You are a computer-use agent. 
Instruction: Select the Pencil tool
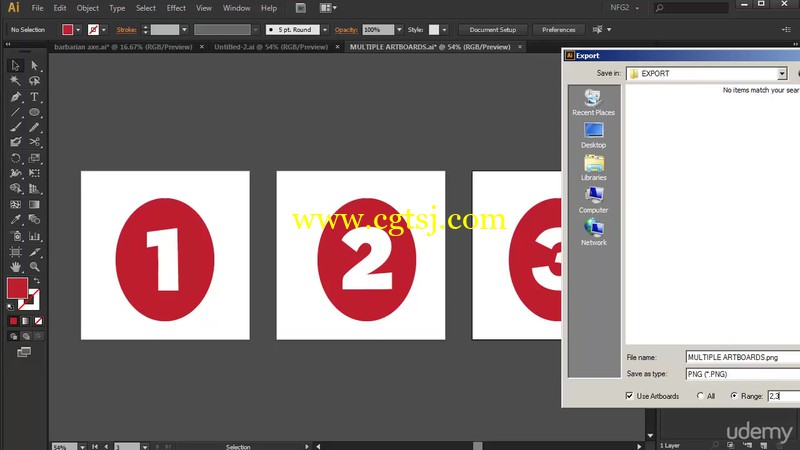coord(34,127)
